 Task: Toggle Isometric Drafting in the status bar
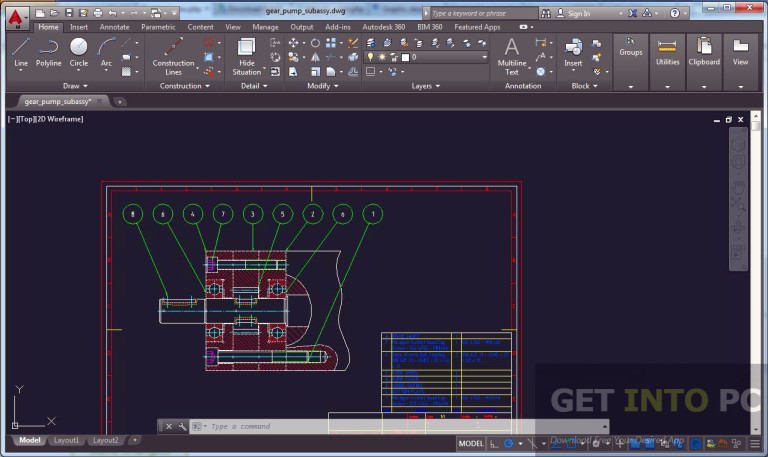[x=532, y=444]
